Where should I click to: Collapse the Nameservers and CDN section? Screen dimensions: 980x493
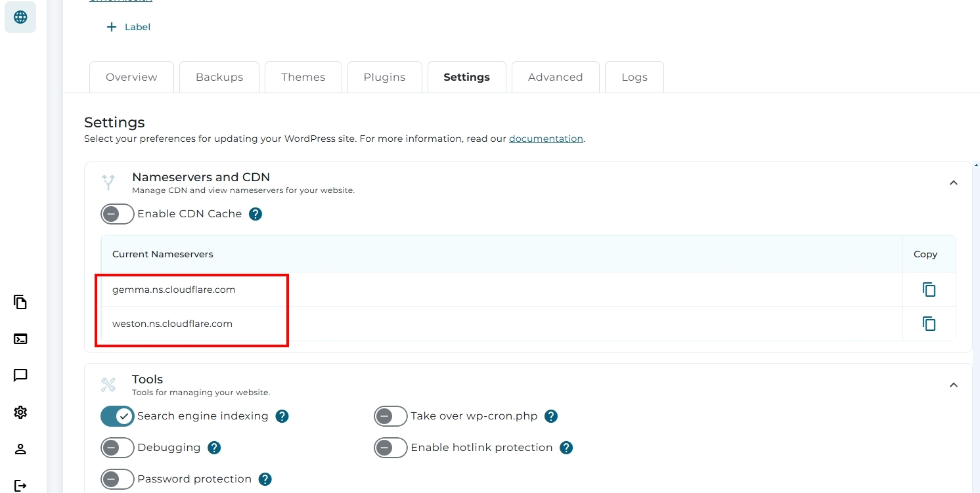(954, 182)
